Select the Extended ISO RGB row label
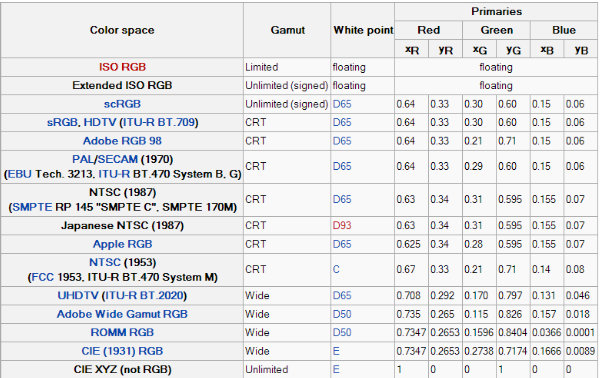 (122, 85)
